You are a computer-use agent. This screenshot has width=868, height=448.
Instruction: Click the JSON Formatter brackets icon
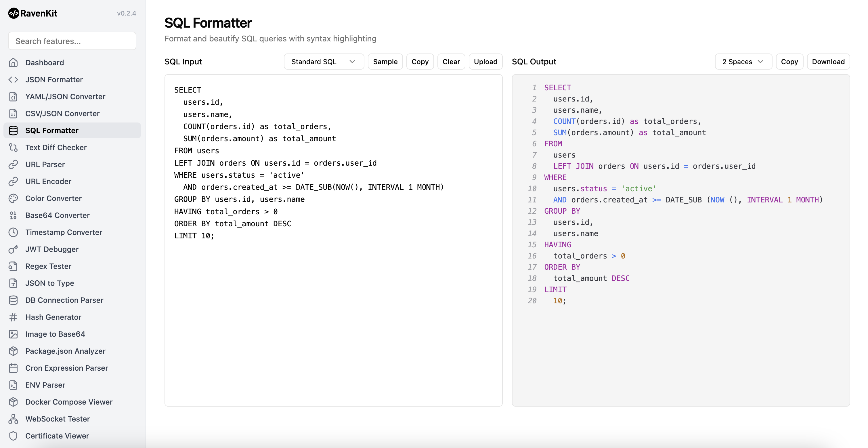coord(13,79)
